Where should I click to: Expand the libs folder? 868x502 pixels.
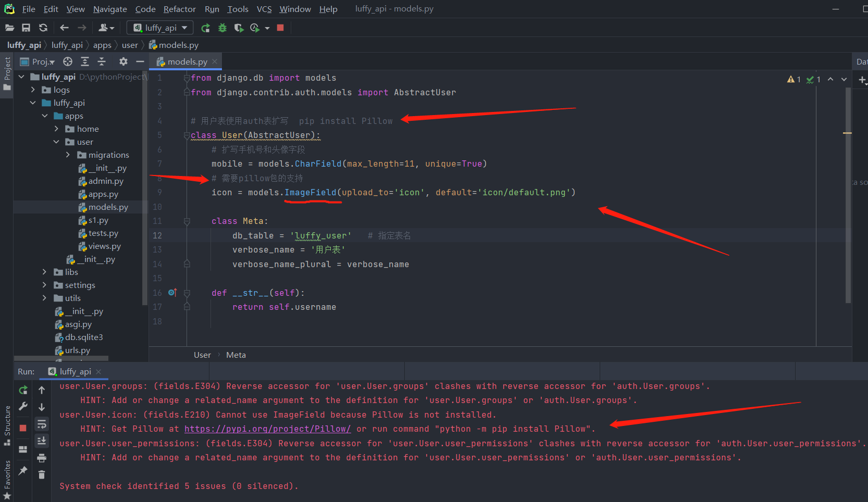pos(45,272)
